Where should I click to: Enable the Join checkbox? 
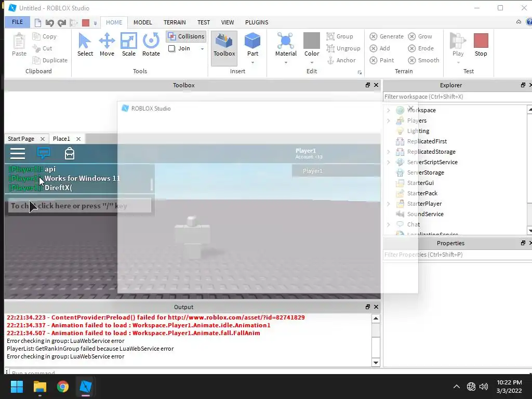click(x=171, y=48)
